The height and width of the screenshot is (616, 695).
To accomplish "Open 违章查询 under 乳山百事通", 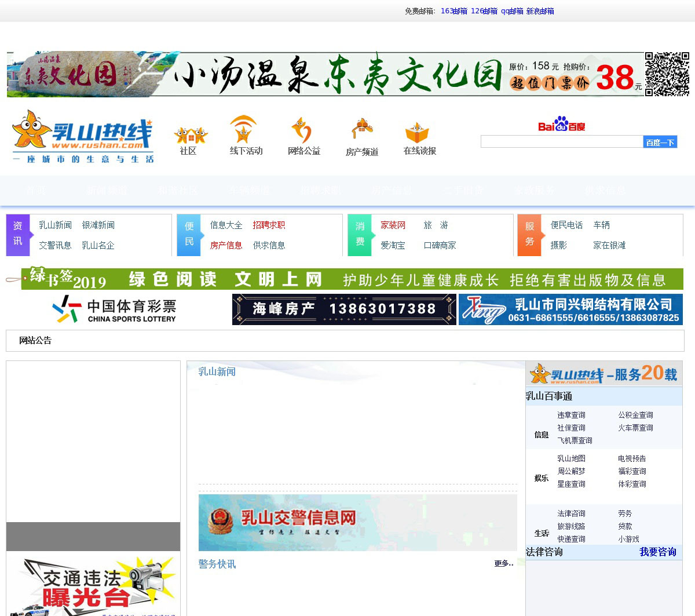I will pyautogui.click(x=571, y=415).
